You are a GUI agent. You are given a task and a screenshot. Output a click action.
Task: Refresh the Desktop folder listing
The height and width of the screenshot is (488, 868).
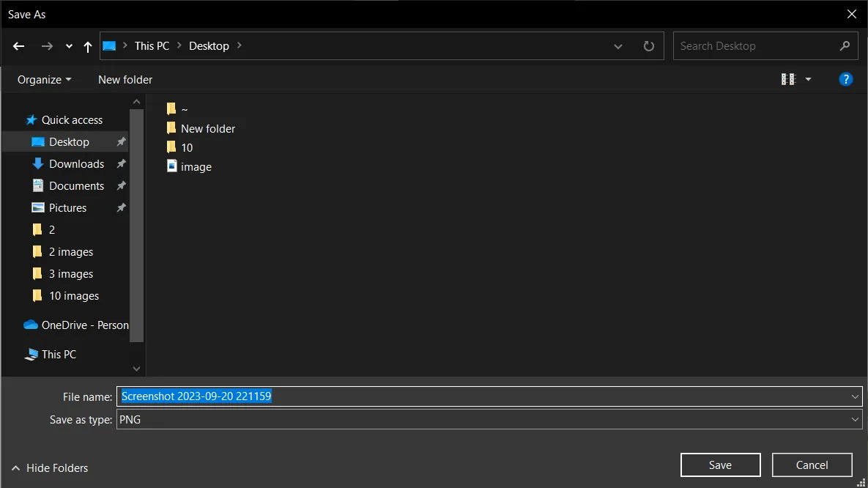click(x=649, y=46)
